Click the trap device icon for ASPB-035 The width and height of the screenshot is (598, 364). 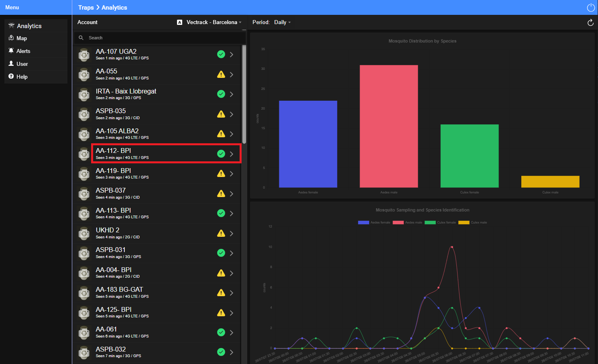84,114
